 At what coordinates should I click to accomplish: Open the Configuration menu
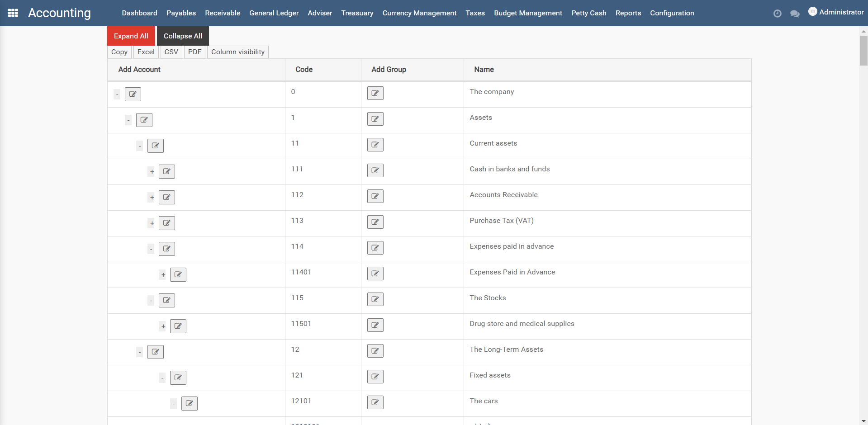click(x=672, y=13)
